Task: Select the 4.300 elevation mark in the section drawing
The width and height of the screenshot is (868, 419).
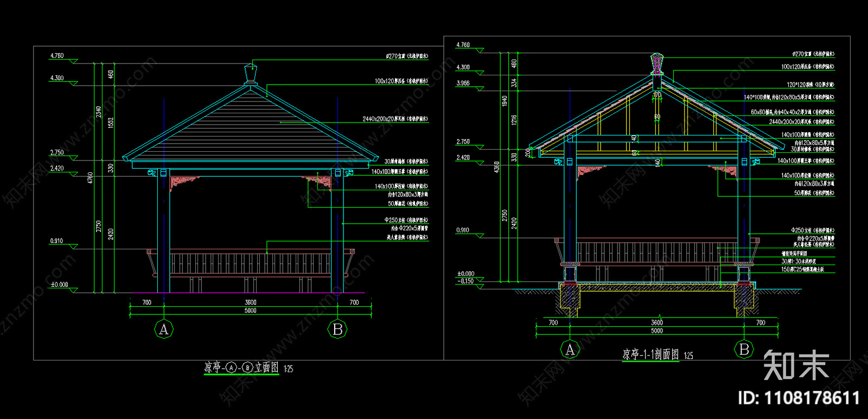Action: click(x=463, y=68)
